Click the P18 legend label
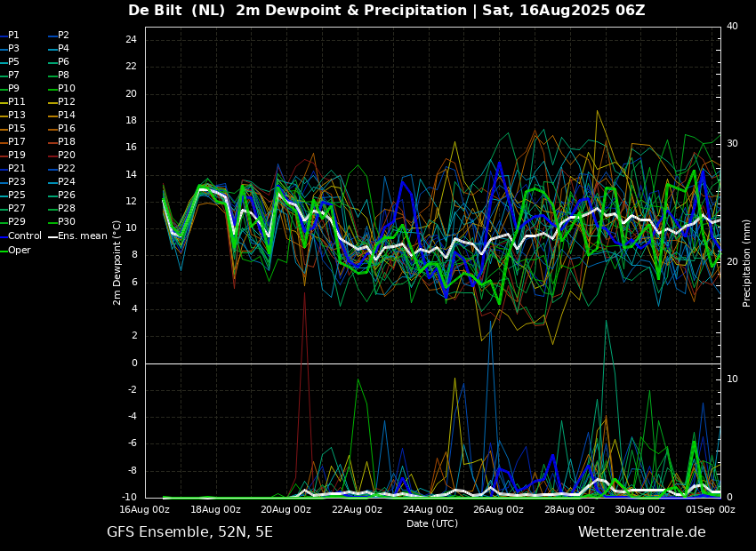Screen dimensions: 756x551 [66, 142]
